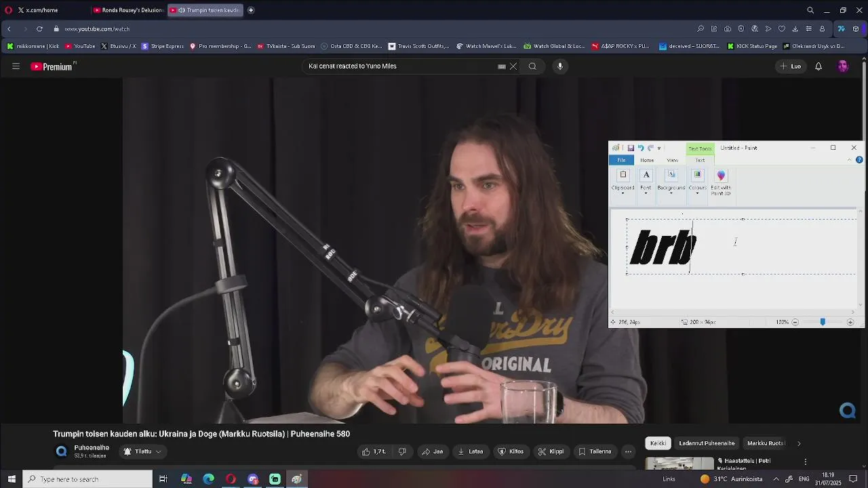Open Paint Help icon
The height and width of the screenshot is (488, 868).
(859, 160)
